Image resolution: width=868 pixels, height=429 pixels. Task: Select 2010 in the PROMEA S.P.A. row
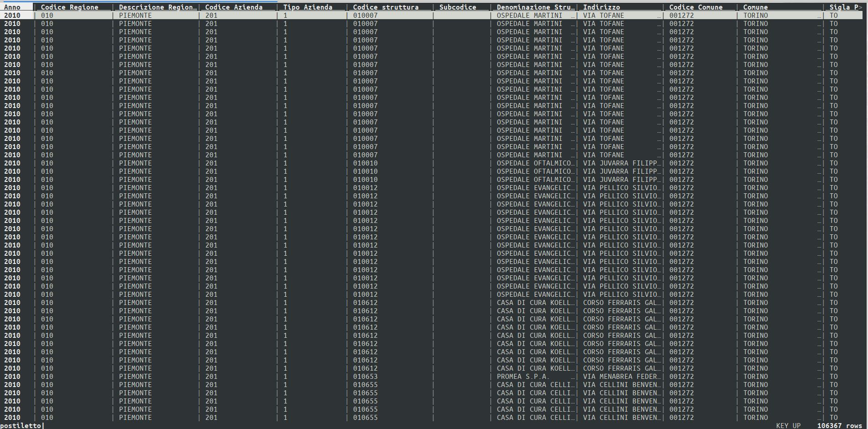click(12, 377)
